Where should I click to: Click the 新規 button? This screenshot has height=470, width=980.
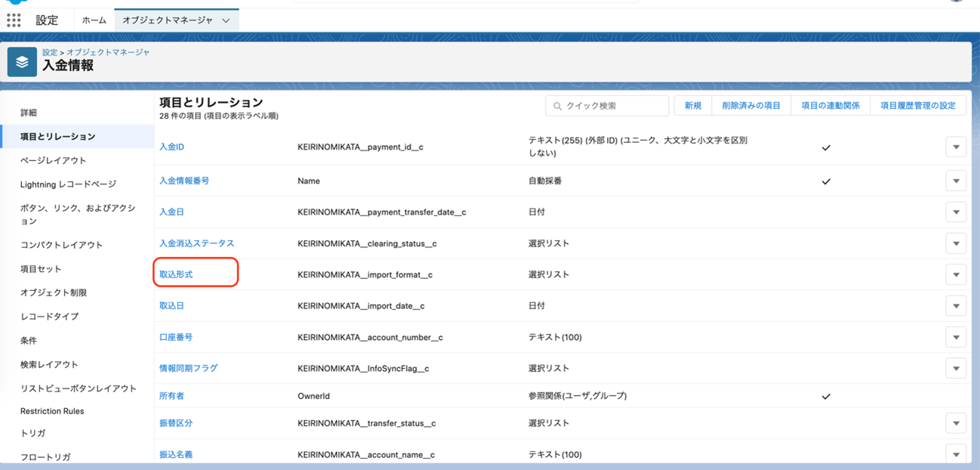pos(692,106)
